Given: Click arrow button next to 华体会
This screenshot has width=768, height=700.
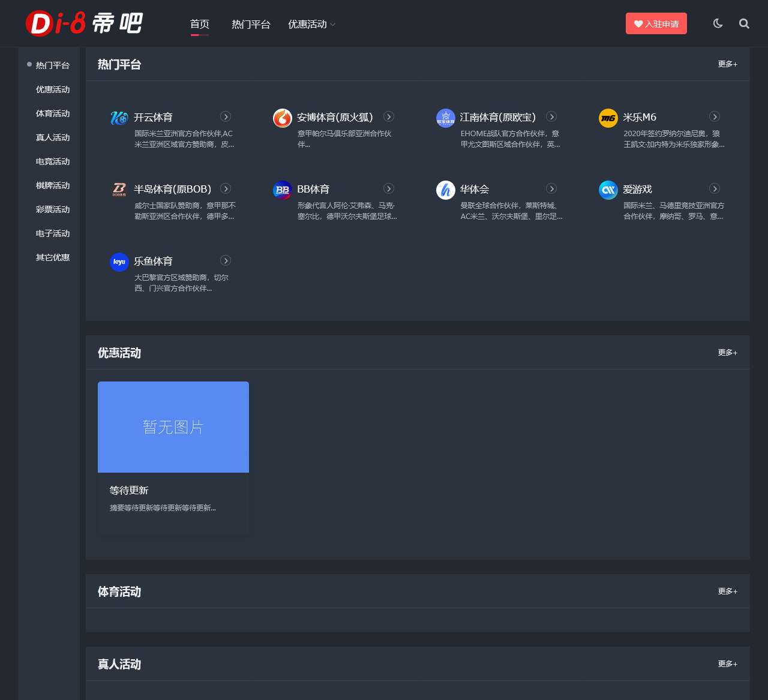Looking at the screenshot, I should [x=551, y=188].
